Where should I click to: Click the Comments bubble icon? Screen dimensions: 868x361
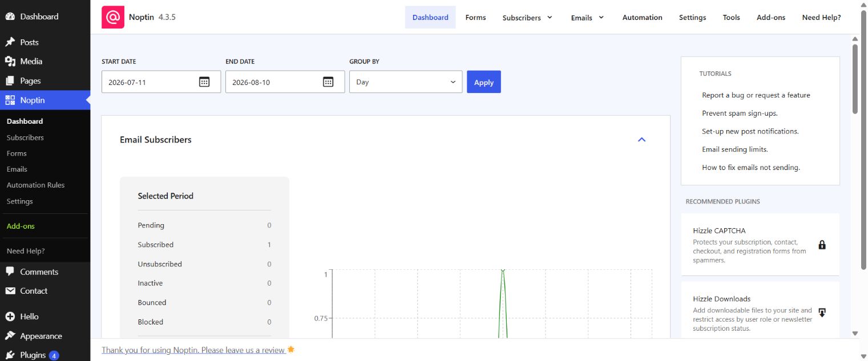pyautogui.click(x=10, y=271)
